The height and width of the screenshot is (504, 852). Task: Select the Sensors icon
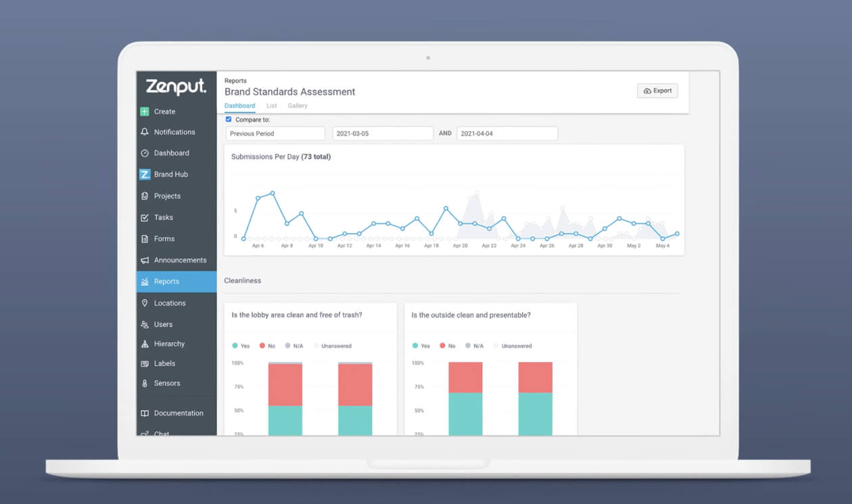[x=144, y=383]
